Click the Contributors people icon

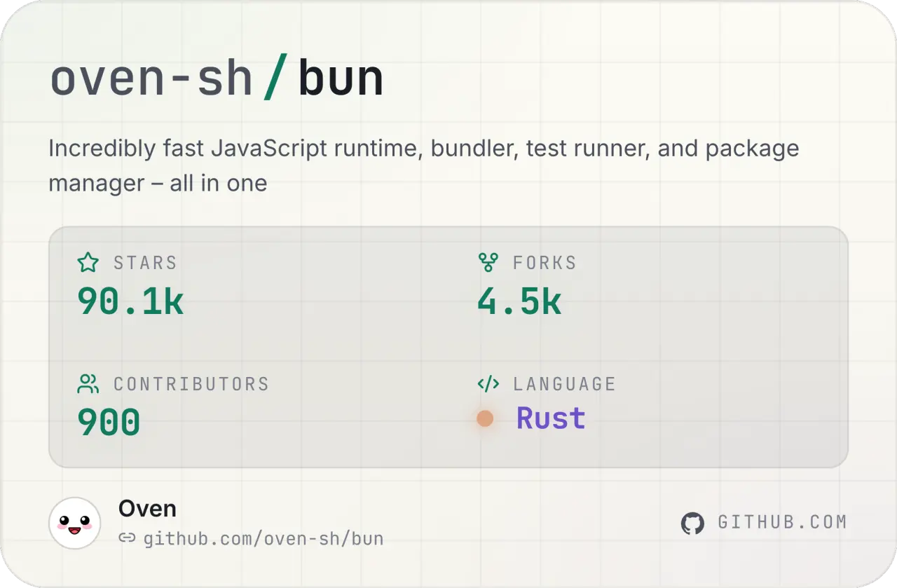[x=88, y=384]
